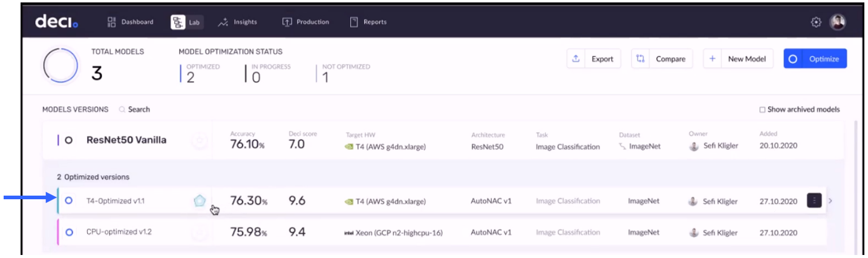Click the 76.30% accuracy value
The height and width of the screenshot is (258, 868).
click(249, 201)
